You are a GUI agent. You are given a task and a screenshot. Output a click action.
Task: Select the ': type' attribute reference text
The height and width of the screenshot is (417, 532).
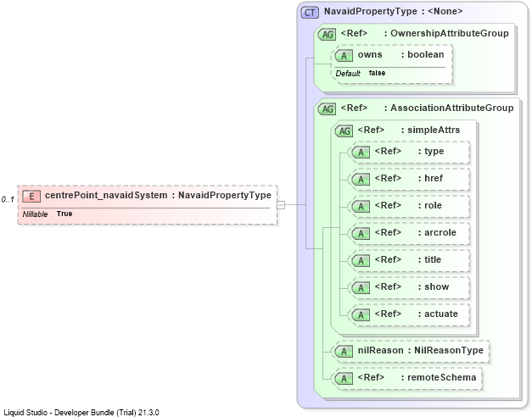point(431,151)
